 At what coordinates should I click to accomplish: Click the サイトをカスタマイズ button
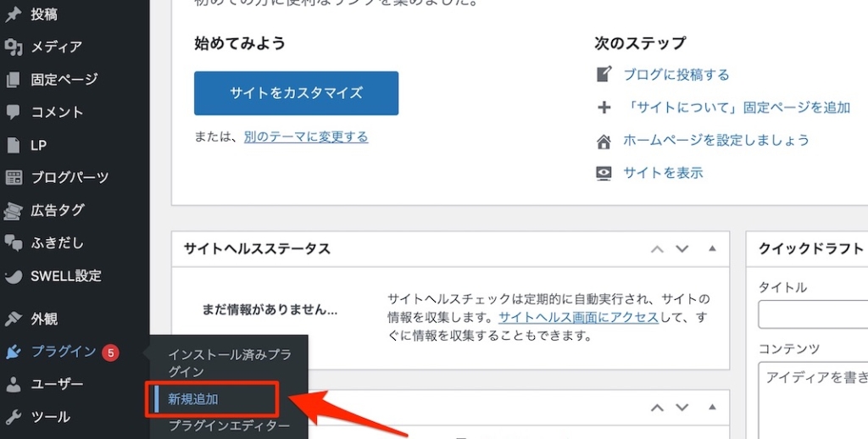pyautogui.click(x=296, y=93)
